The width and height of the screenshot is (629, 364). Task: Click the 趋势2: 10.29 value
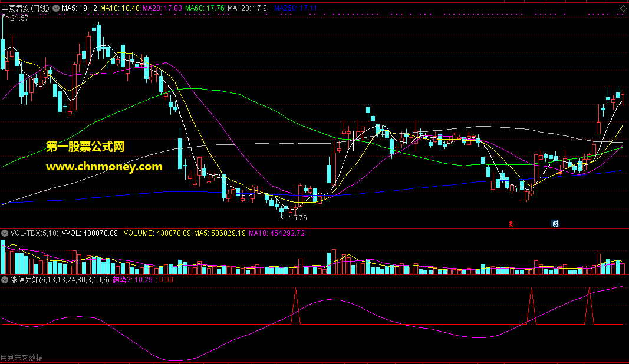(x=133, y=280)
